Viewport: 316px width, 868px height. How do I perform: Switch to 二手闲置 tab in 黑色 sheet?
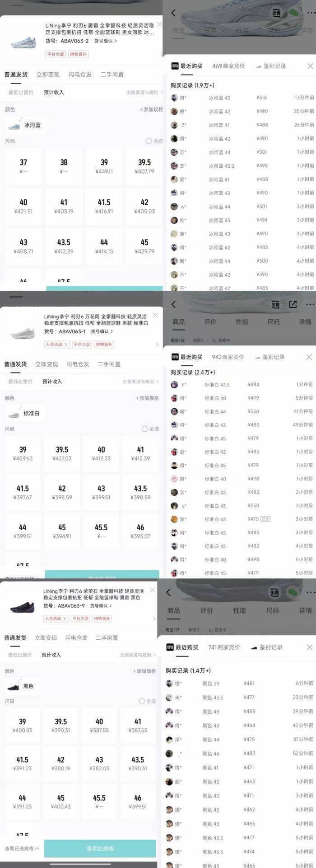pyautogui.click(x=107, y=637)
